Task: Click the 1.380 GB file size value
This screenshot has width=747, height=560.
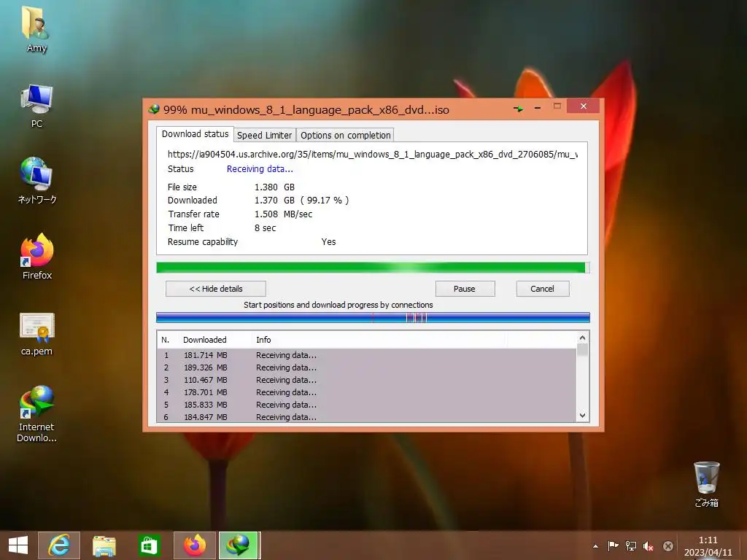Action: pos(274,187)
